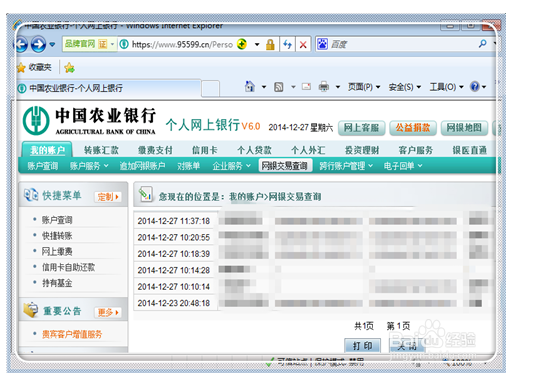Click the 对账单 submenu item
The height and width of the screenshot is (381, 533).
[189, 166]
